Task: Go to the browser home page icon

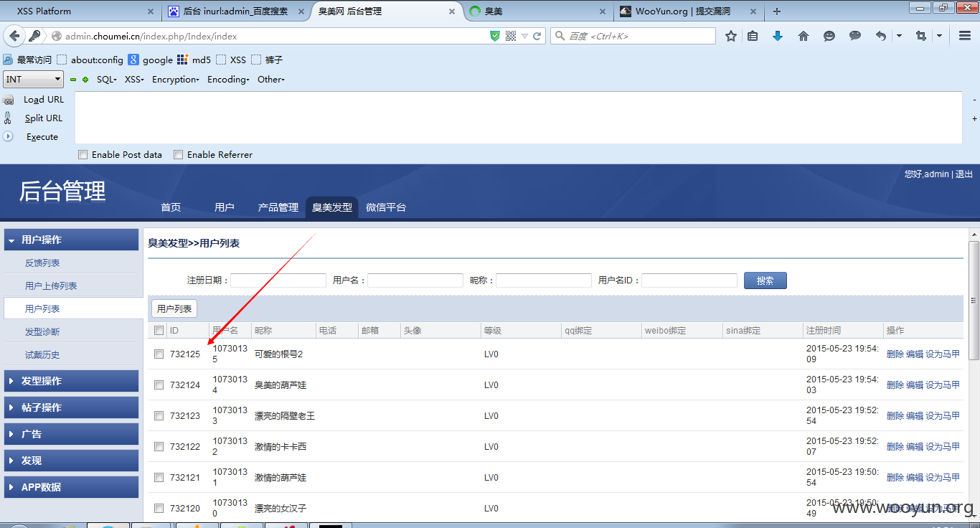Action: coord(804,36)
